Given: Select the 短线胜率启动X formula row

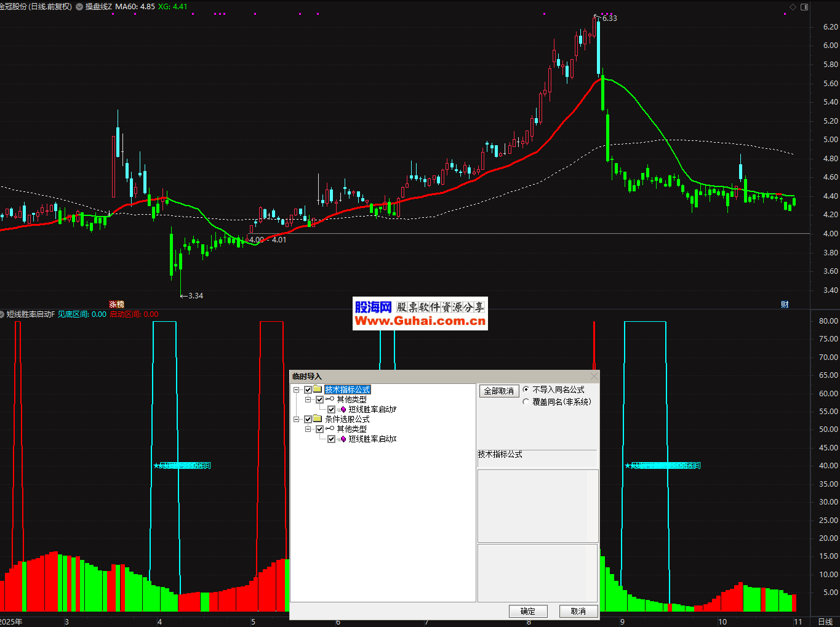Looking at the screenshot, I should tap(372, 439).
